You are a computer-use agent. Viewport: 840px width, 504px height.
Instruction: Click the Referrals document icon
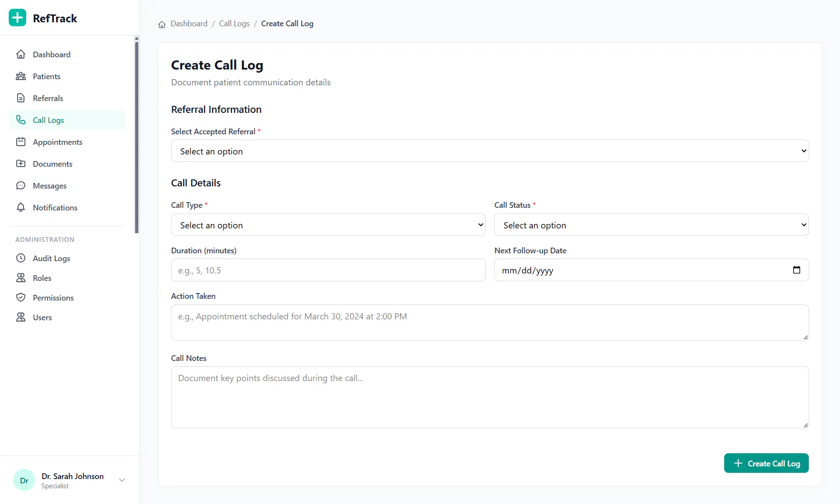pos(21,98)
